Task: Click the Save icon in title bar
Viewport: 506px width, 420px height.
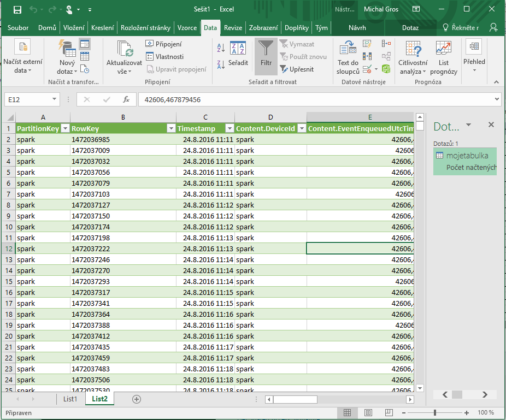Action: pyautogui.click(x=17, y=10)
